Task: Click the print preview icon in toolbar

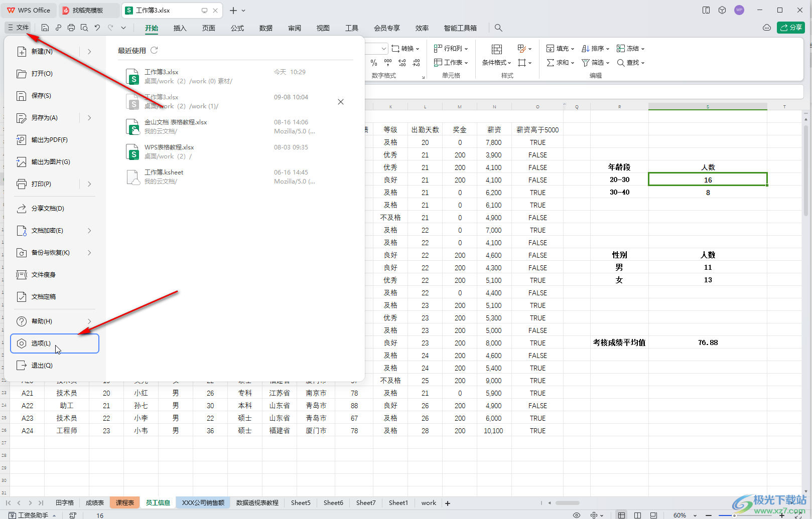Action: coord(84,28)
